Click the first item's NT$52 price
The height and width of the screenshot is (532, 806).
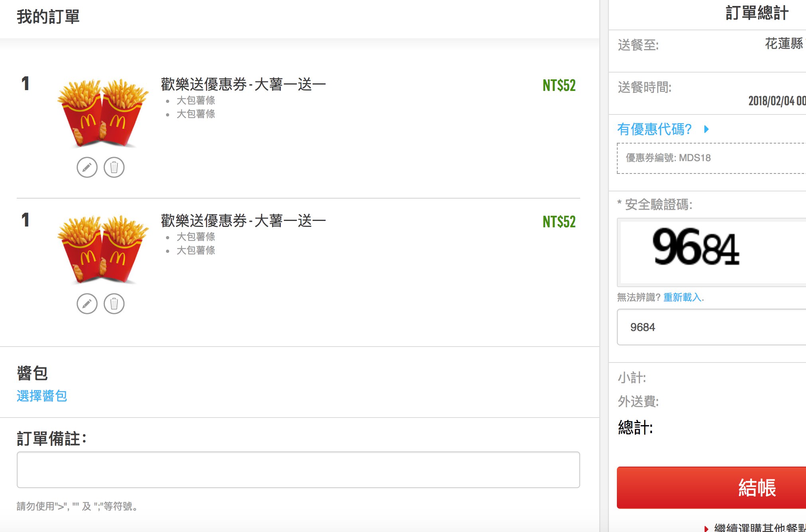559,85
